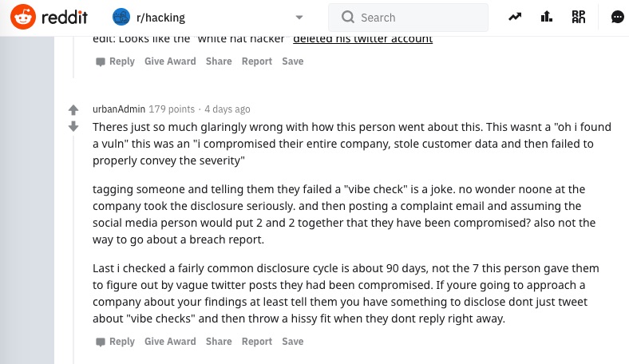Report urbanAdmin's comment

(257, 342)
